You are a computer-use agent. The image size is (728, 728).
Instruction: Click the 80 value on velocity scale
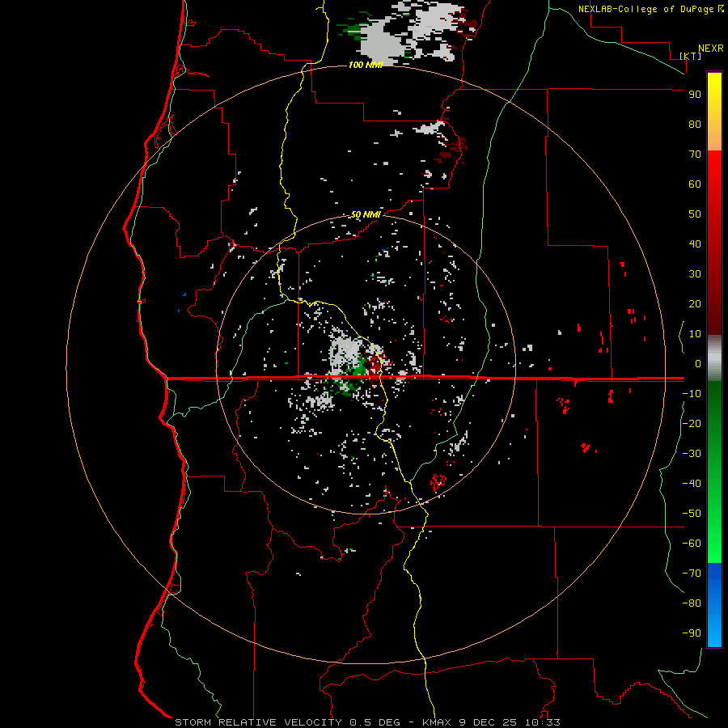[695, 125]
